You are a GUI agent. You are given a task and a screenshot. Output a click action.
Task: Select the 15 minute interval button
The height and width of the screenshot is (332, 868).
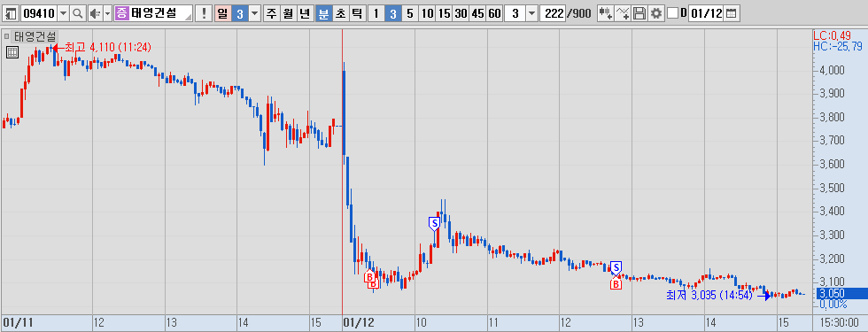[444, 14]
